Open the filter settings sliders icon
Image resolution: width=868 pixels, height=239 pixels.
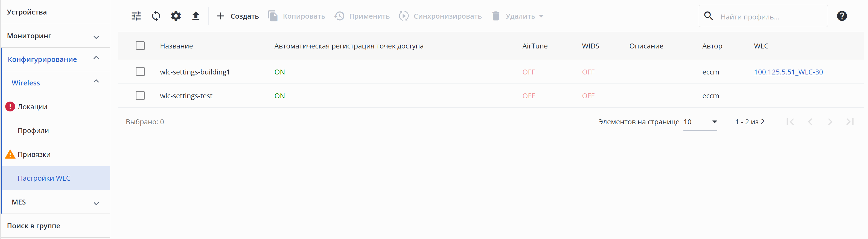coord(136,16)
